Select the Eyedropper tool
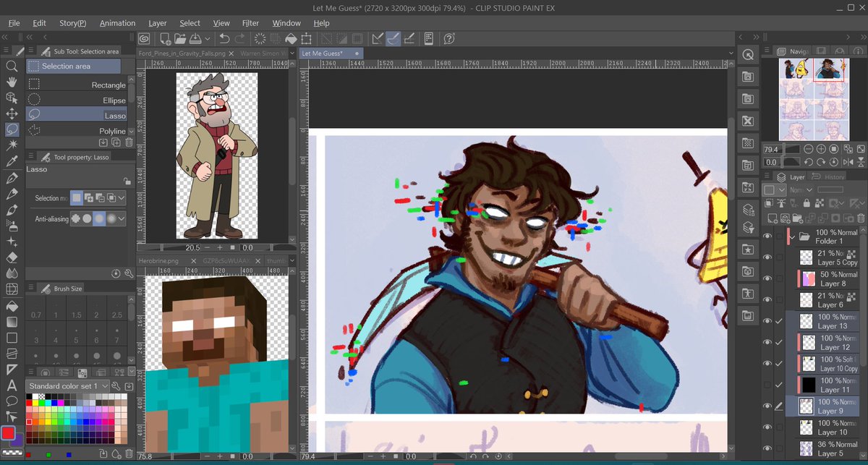 pos(12,161)
